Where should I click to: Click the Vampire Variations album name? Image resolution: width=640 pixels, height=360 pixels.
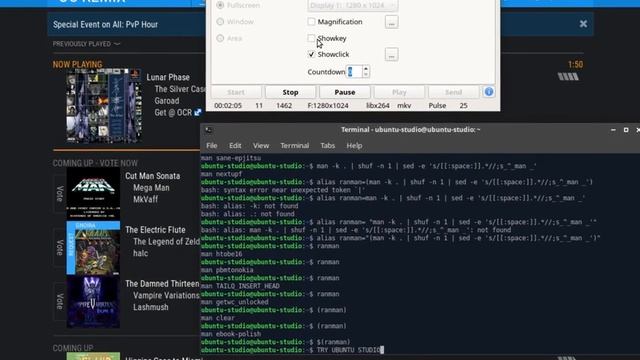tap(166, 296)
